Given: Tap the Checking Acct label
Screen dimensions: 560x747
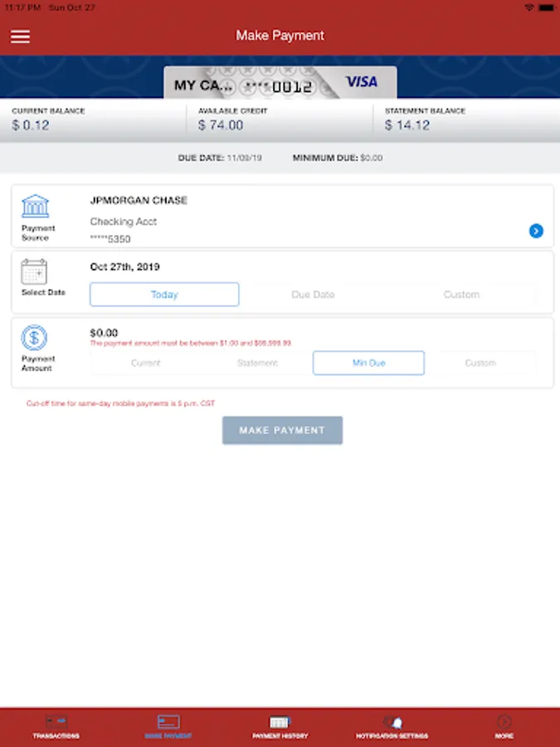Looking at the screenshot, I should click(x=124, y=222).
